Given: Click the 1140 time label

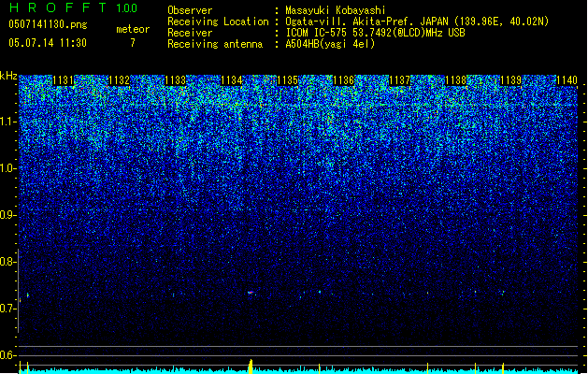Looking at the screenshot, I should pos(567,80).
